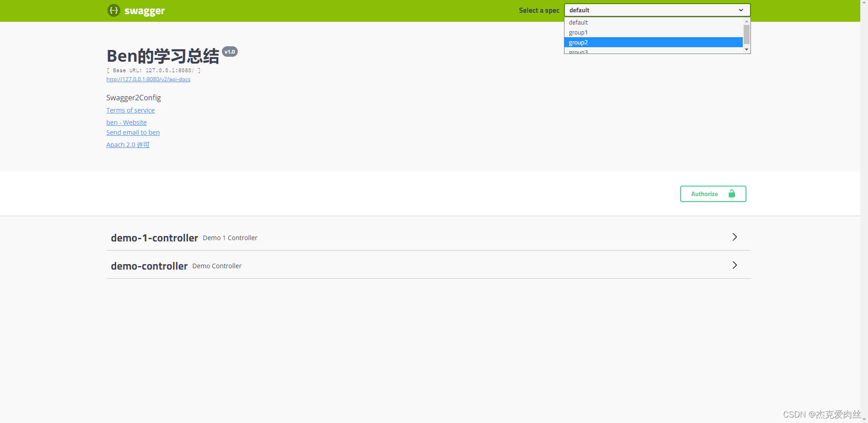Click the demo-1-controller heading
This screenshot has width=868, height=423.
pyautogui.click(x=154, y=238)
